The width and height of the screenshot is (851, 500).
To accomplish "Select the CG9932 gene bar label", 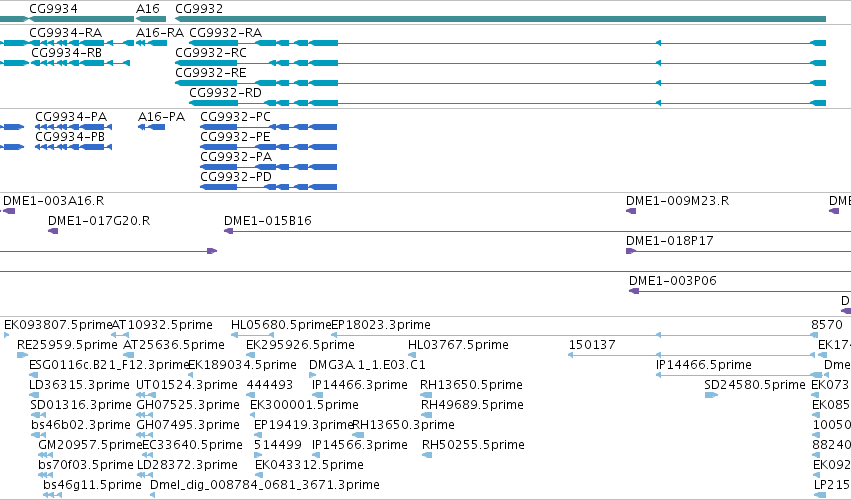I will (x=199, y=9).
